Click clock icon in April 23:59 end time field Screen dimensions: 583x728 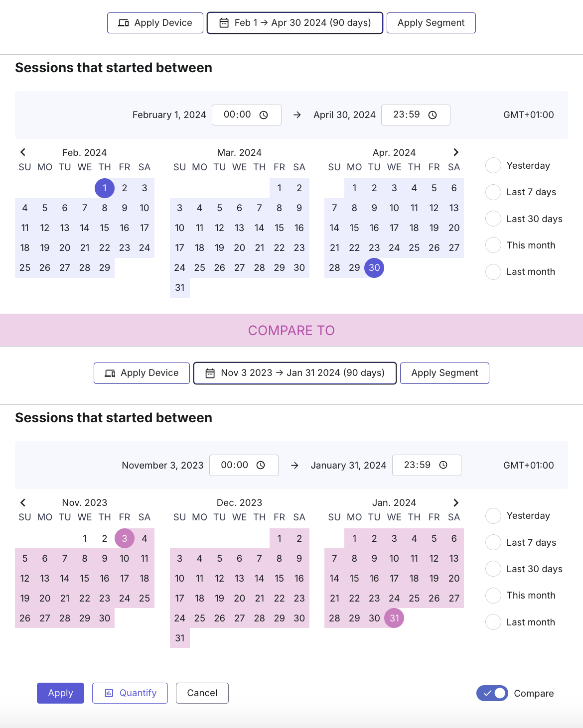pyautogui.click(x=433, y=115)
